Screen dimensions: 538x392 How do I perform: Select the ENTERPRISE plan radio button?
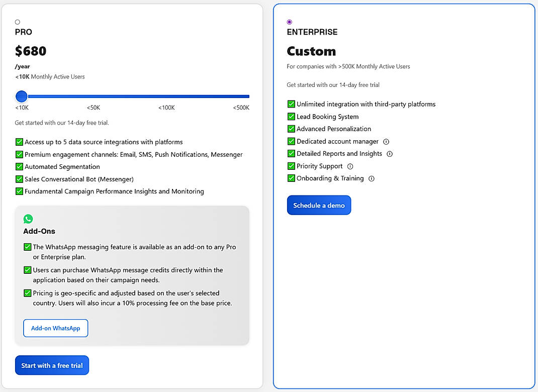point(289,22)
